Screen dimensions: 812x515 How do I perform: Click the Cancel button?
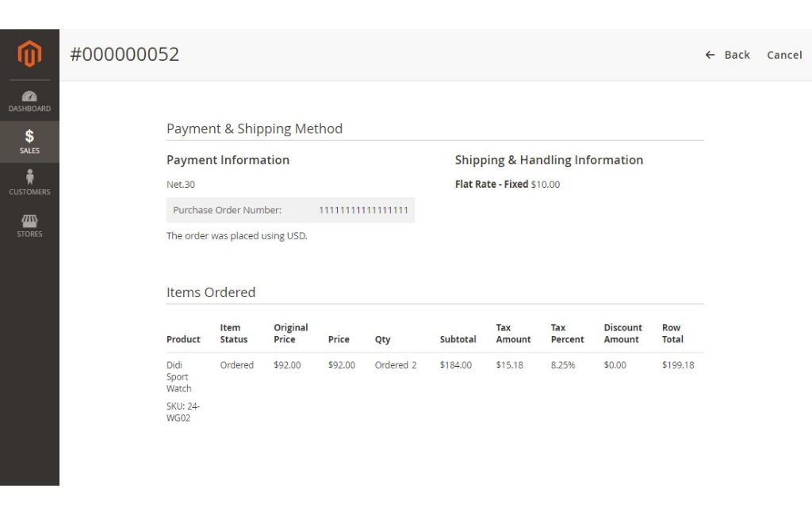tap(784, 55)
